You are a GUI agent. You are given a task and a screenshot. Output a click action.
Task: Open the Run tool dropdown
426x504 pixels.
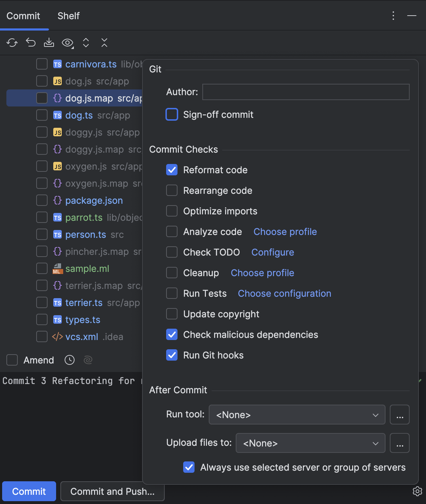tap(297, 415)
